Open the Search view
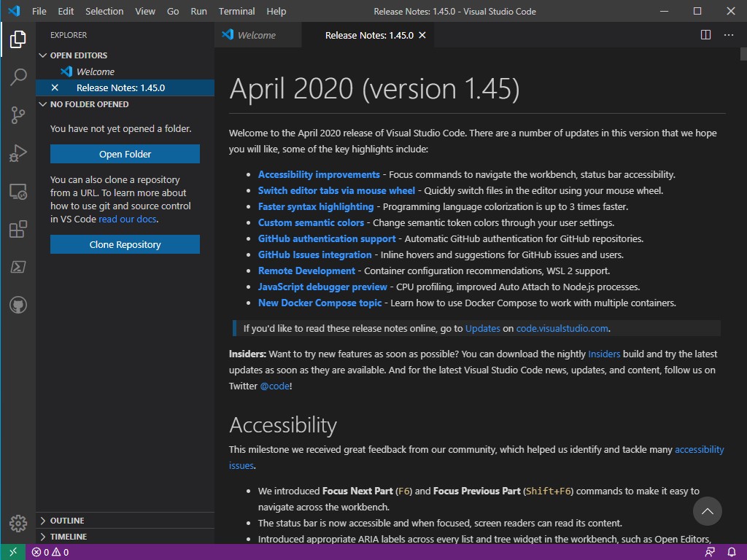The image size is (747, 560). click(18, 77)
